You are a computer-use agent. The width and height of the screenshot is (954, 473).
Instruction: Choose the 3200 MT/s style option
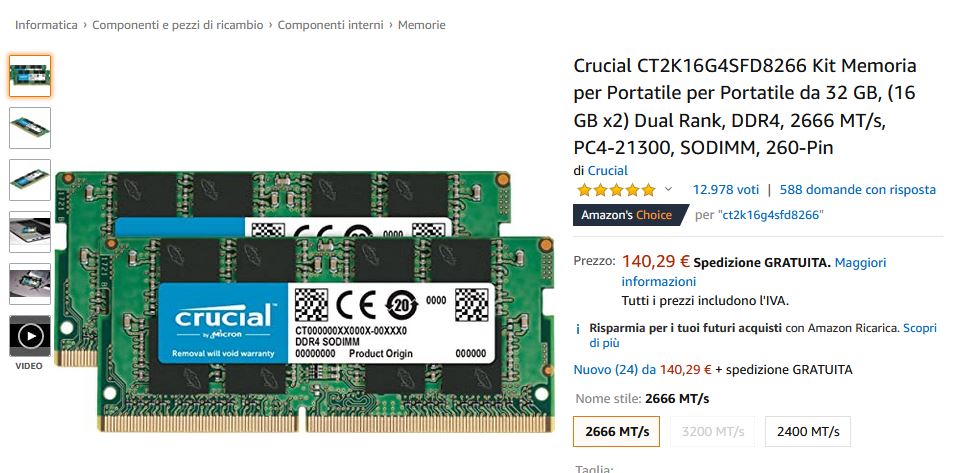click(x=712, y=432)
